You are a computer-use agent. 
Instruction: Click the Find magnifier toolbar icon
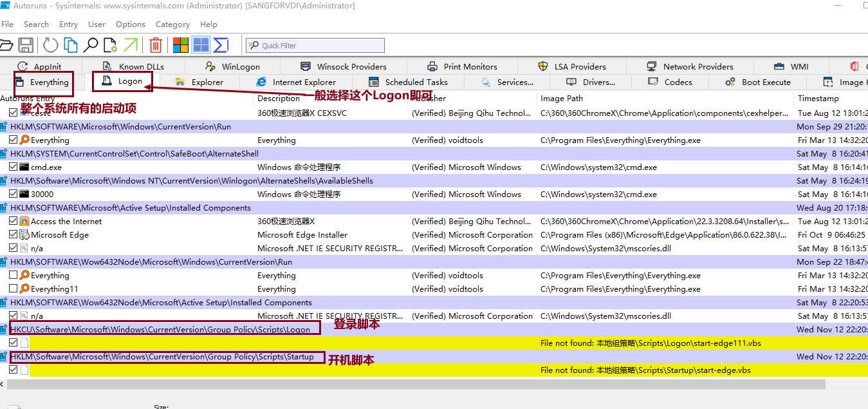(x=91, y=45)
